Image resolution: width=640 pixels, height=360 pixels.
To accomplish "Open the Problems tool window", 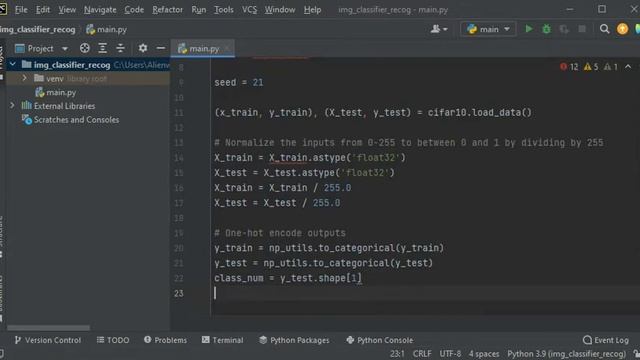I will pyautogui.click(x=165, y=340).
